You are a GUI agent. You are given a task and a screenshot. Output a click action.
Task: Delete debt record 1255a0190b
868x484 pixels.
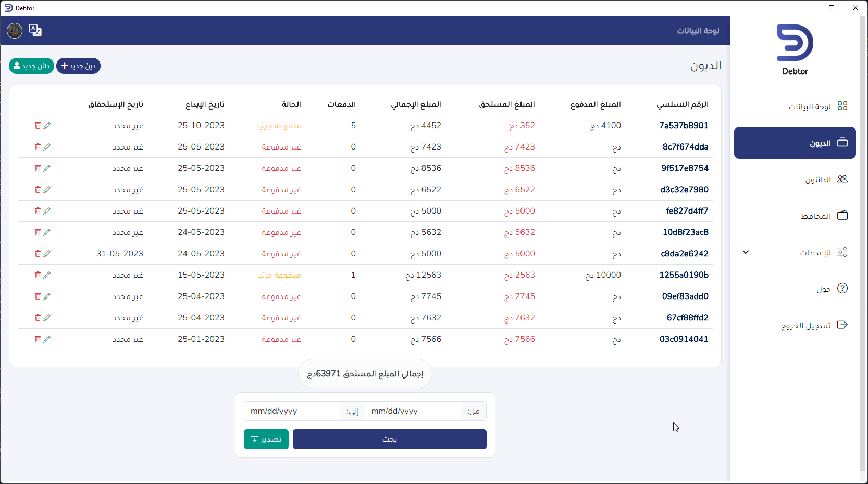[38, 275]
